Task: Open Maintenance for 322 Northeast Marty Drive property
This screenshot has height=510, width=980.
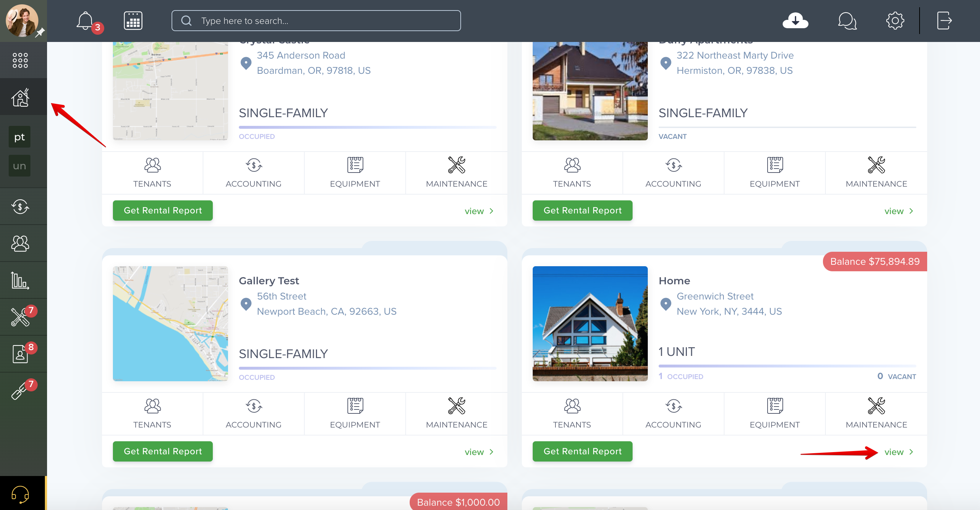Action: [x=876, y=173]
